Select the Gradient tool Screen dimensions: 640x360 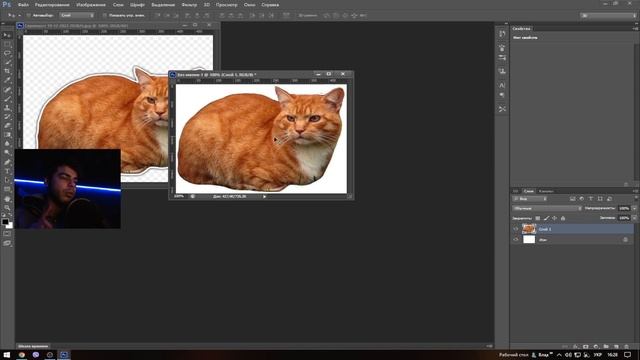7,135
